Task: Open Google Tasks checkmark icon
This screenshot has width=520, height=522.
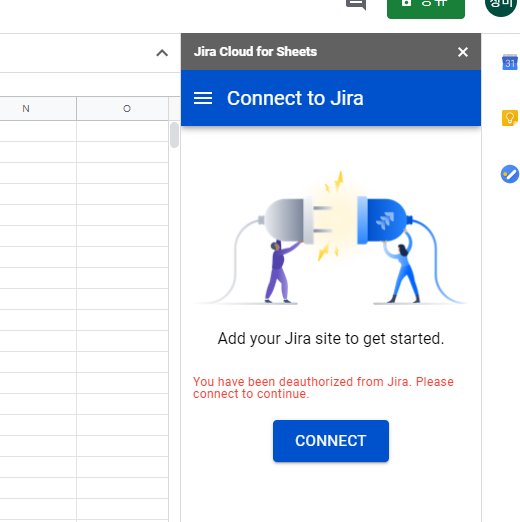Action: (510, 174)
